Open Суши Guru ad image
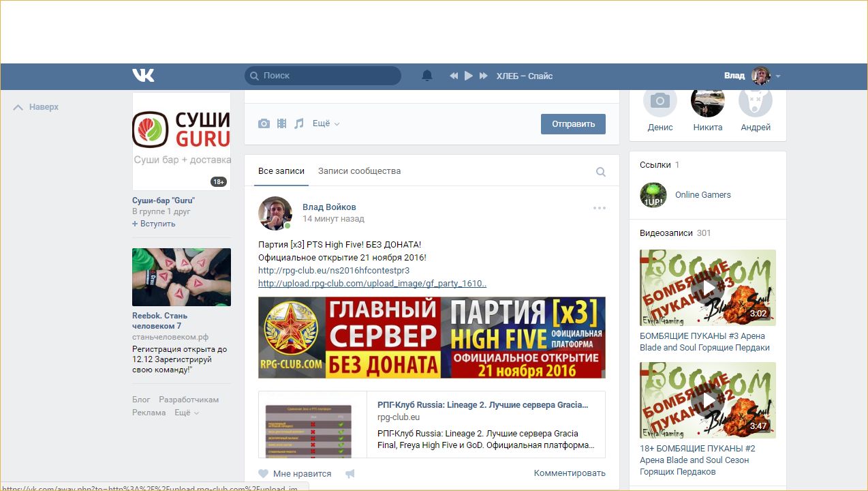The image size is (868, 491). (181, 141)
